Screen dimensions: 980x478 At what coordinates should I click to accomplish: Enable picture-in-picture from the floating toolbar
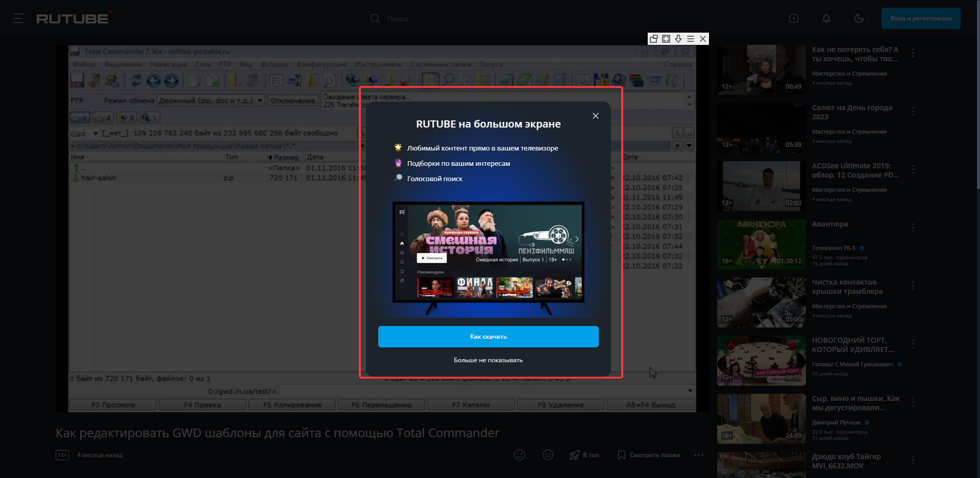coord(653,39)
